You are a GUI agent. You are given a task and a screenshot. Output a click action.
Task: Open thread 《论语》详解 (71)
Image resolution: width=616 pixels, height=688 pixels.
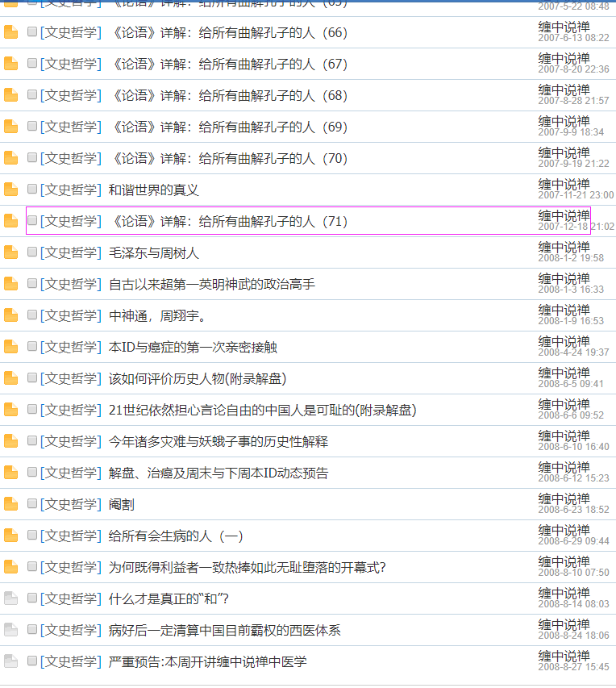[x=228, y=222]
